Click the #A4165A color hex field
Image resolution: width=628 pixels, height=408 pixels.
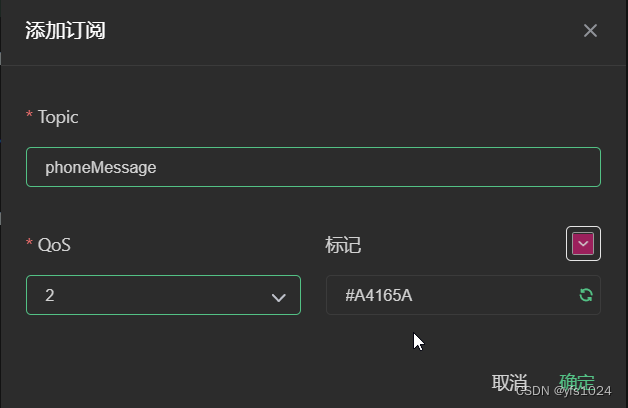(463, 295)
